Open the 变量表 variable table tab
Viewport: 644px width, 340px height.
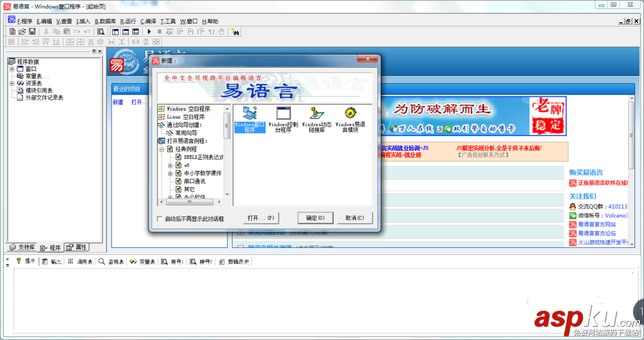pos(142,261)
